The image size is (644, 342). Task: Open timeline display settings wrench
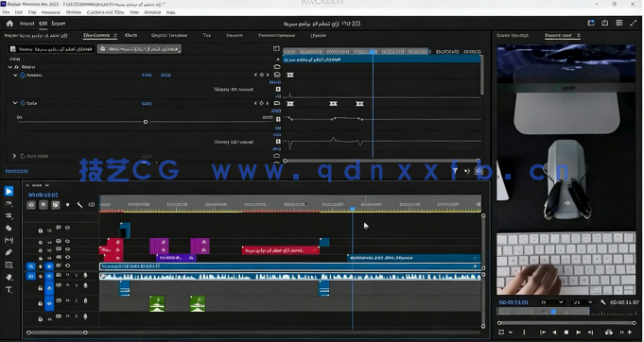(x=79, y=205)
